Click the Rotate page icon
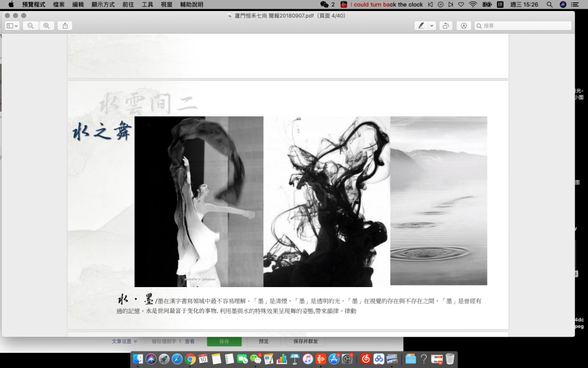The height and width of the screenshot is (368, 588). coord(445,26)
